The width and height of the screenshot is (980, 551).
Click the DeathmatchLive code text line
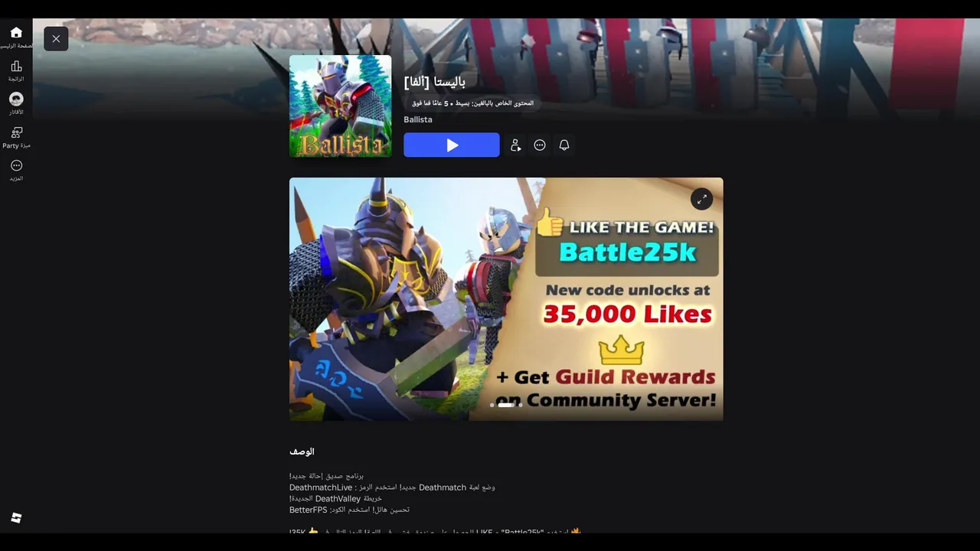[x=392, y=487]
